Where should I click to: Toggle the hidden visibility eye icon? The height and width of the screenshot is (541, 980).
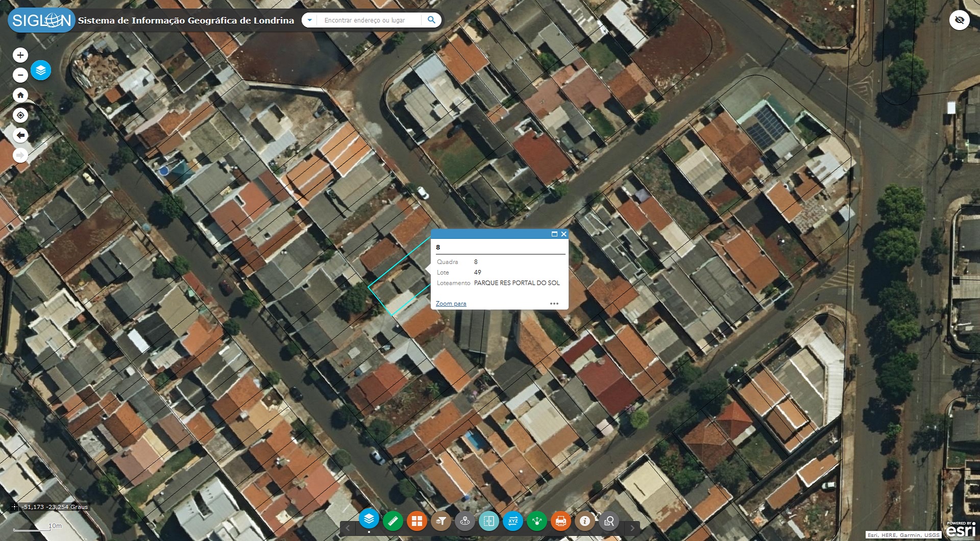960,20
